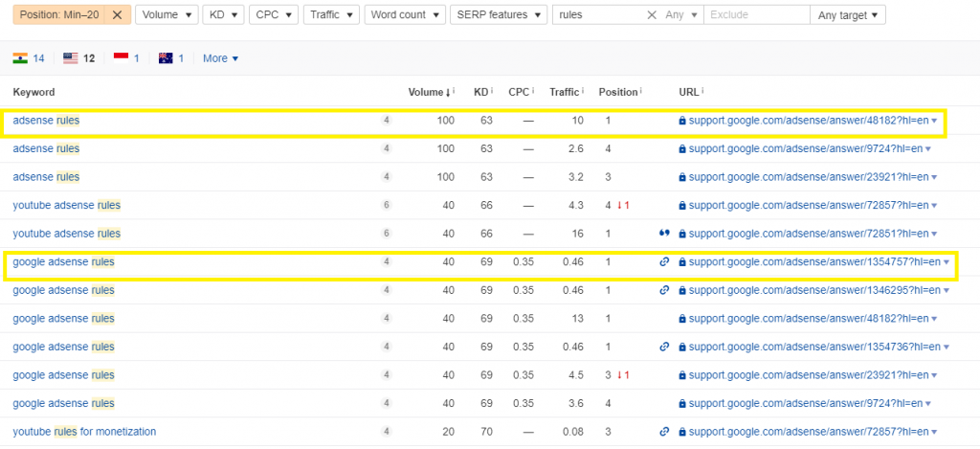Viewport: 980px width, 449px height.
Task: Sort by the Position column header
Action: pos(618,92)
